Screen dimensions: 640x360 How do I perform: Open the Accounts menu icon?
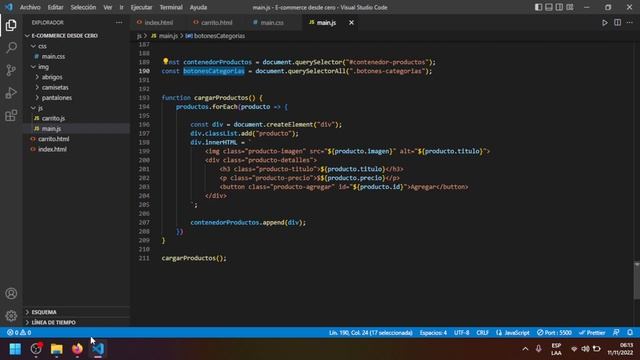click(x=11, y=293)
